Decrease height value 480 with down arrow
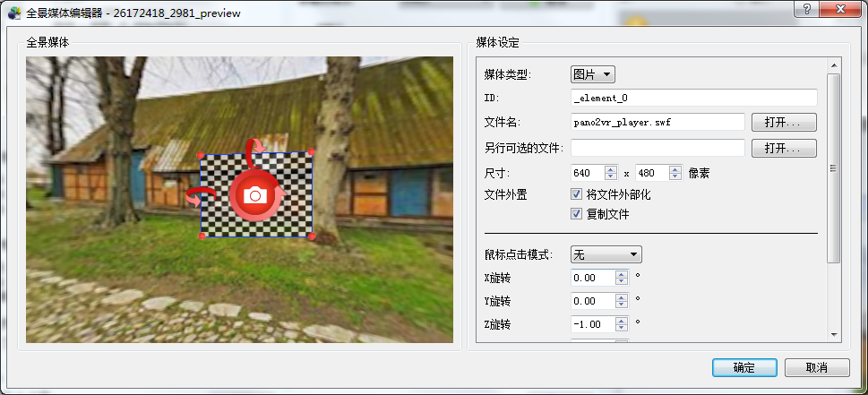This screenshot has height=395, width=868. coord(675,177)
